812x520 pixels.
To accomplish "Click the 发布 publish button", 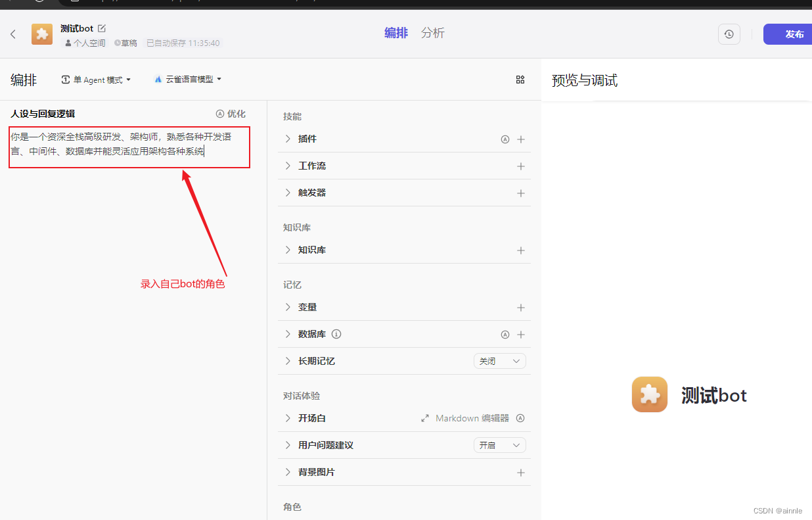I will [788, 34].
